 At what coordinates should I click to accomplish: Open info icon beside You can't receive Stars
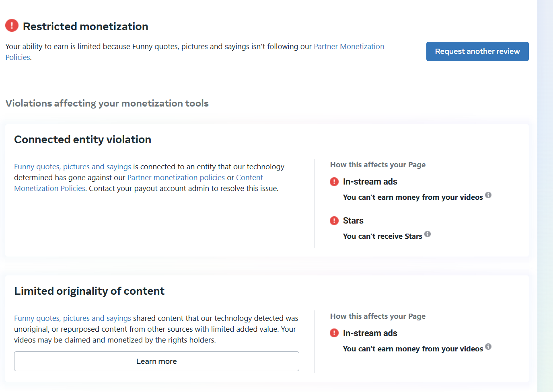pyautogui.click(x=428, y=234)
